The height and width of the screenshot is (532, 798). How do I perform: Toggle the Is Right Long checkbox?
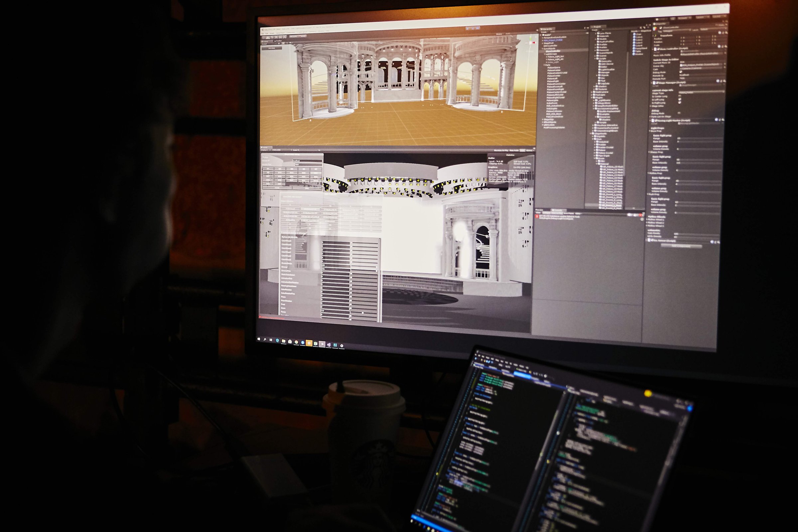point(680,102)
